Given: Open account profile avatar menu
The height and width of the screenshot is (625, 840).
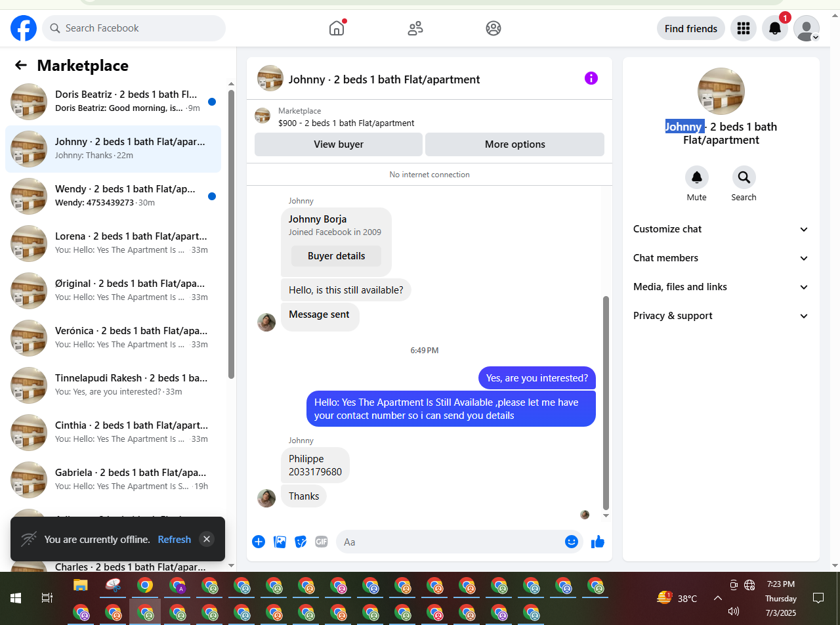Looking at the screenshot, I should pos(807,28).
